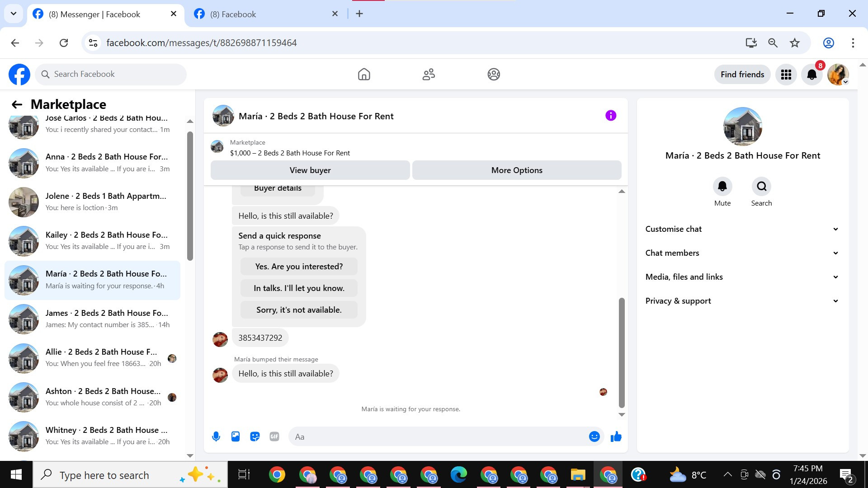Attach a file with the image icon
The width and height of the screenshot is (868, 488).
tap(236, 436)
